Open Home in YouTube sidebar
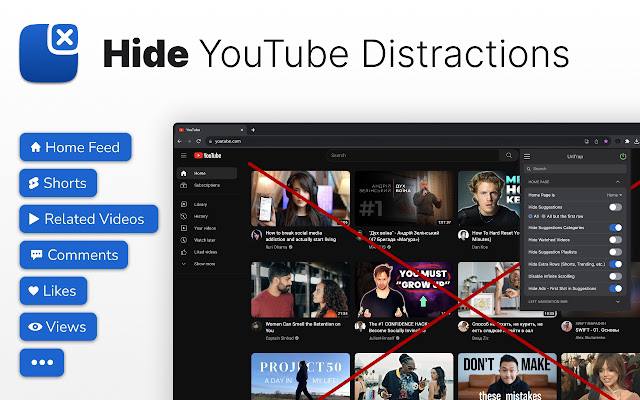 coord(207,173)
